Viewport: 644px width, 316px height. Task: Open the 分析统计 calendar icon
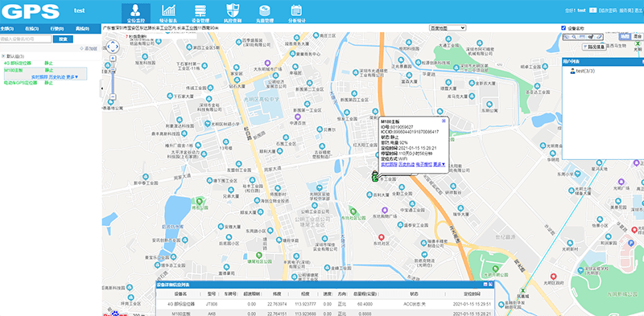point(296,10)
